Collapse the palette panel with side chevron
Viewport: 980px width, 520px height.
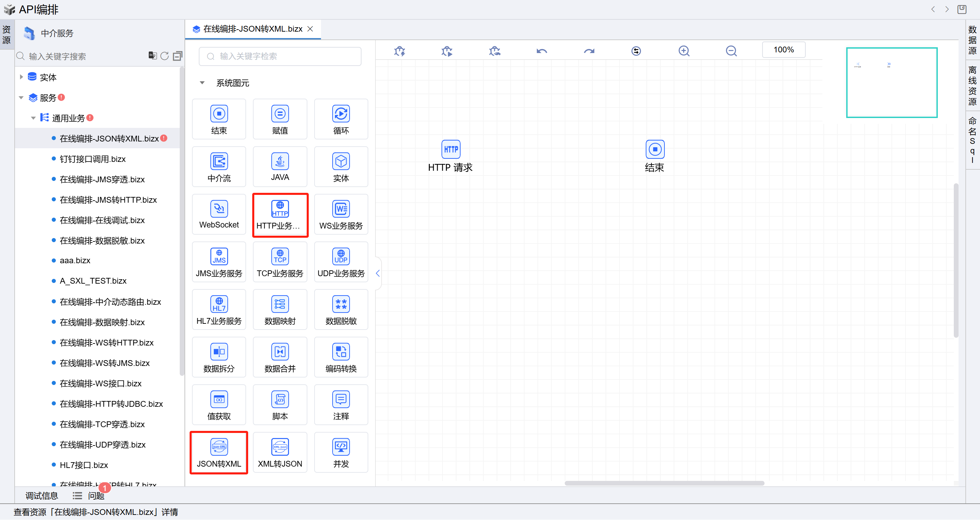click(x=378, y=273)
